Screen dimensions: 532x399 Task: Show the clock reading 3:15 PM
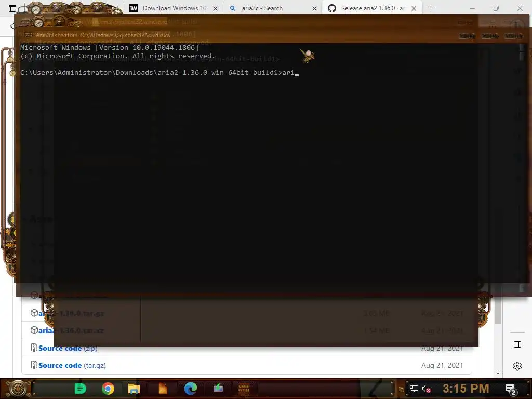point(465,389)
